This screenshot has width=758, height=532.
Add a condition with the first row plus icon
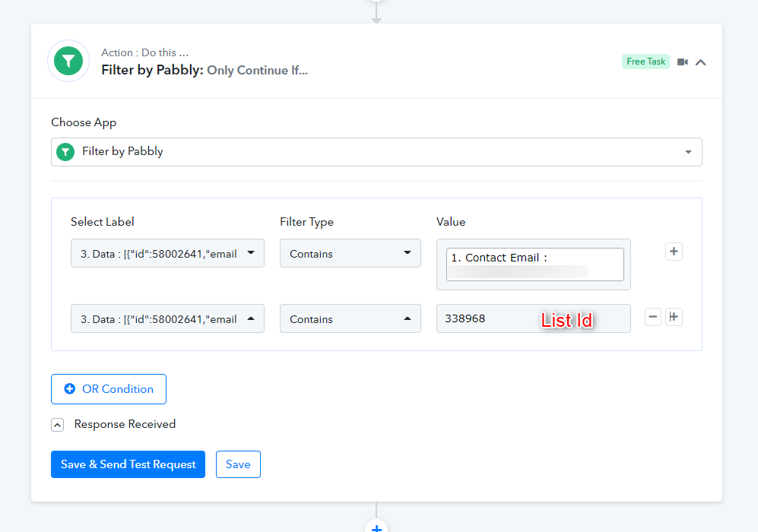coord(674,252)
